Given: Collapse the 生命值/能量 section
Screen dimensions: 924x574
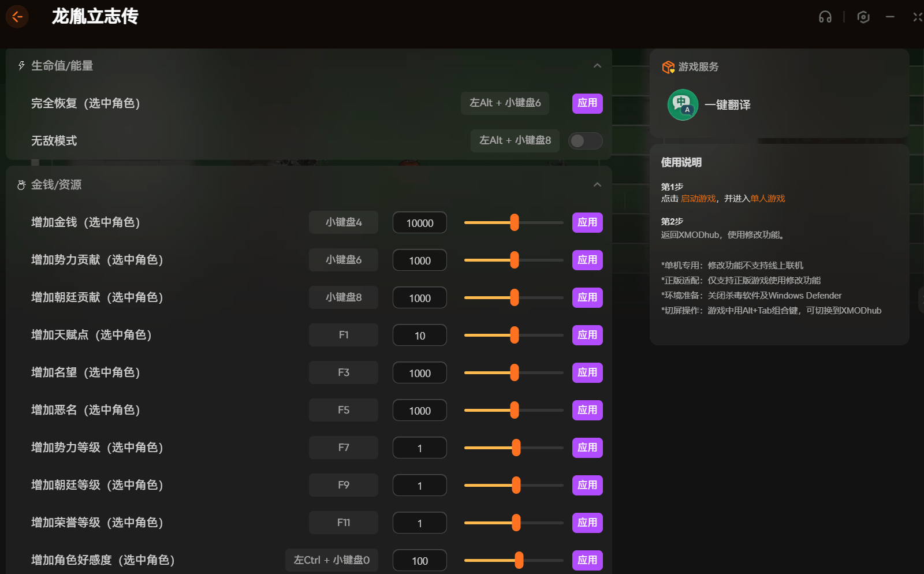Looking at the screenshot, I should (x=597, y=66).
